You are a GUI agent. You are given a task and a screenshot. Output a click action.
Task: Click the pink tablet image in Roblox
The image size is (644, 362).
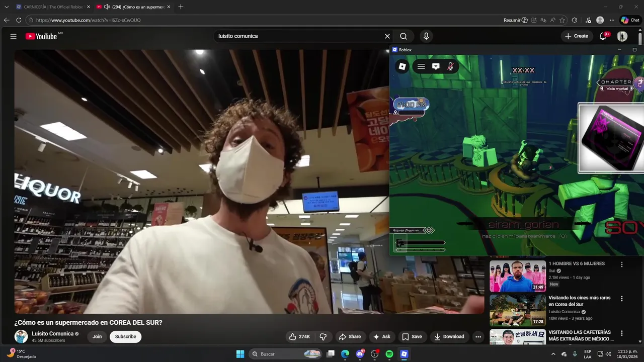[611, 138]
